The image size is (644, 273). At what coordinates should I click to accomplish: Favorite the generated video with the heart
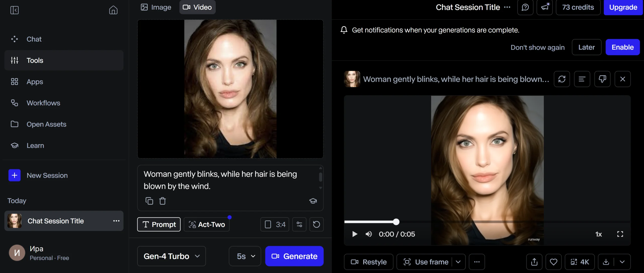point(554,262)
